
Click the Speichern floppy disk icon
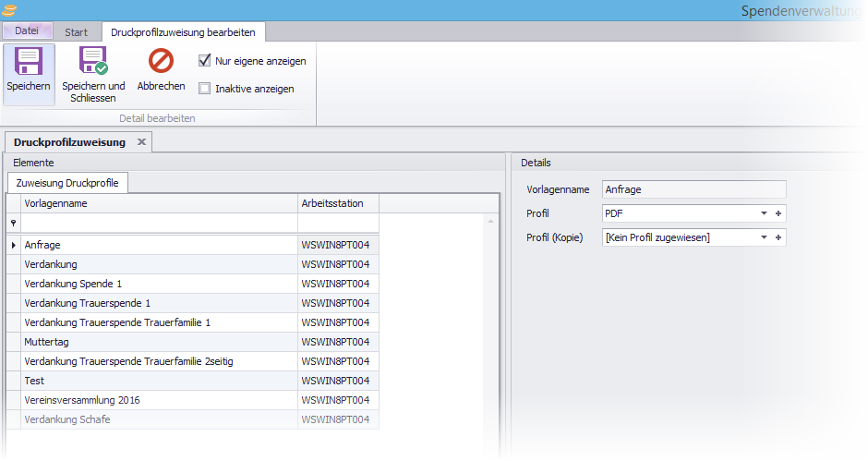coord(28,61)
